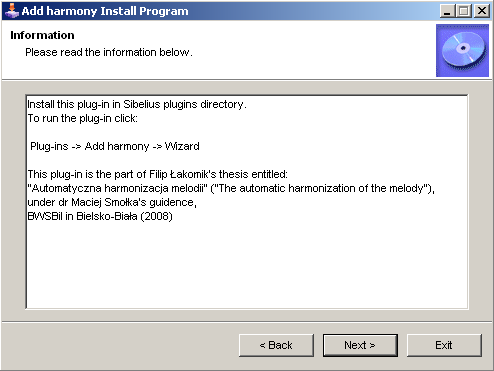
Task: Place the cursor on the 'Install this plug-in in Sibelius' line
Action: [x=137, y=104]
